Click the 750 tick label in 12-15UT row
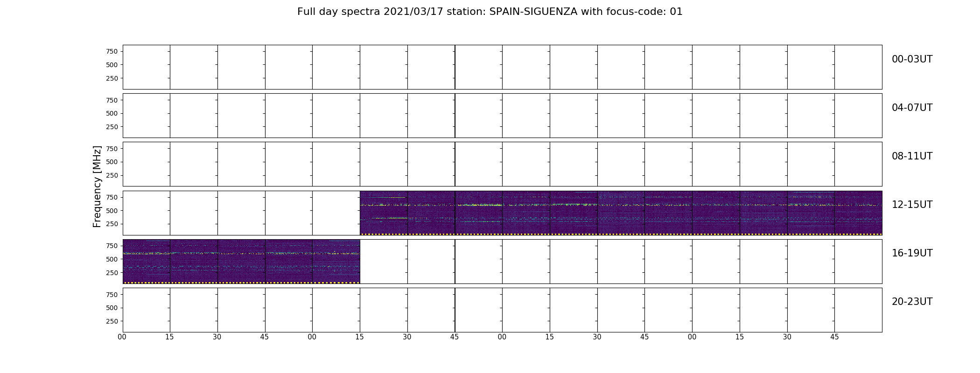The image size is (980, 373). tap(112, 197)
